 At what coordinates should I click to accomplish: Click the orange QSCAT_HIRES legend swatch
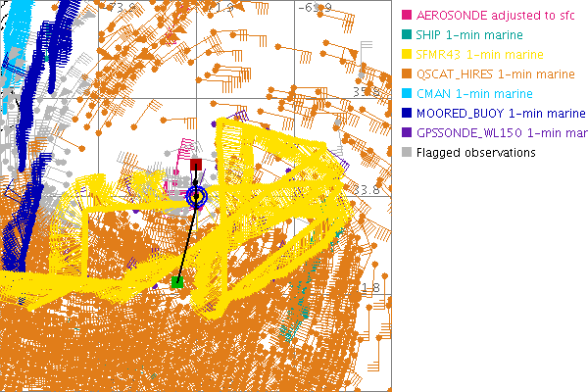click(x=406, y=74)
